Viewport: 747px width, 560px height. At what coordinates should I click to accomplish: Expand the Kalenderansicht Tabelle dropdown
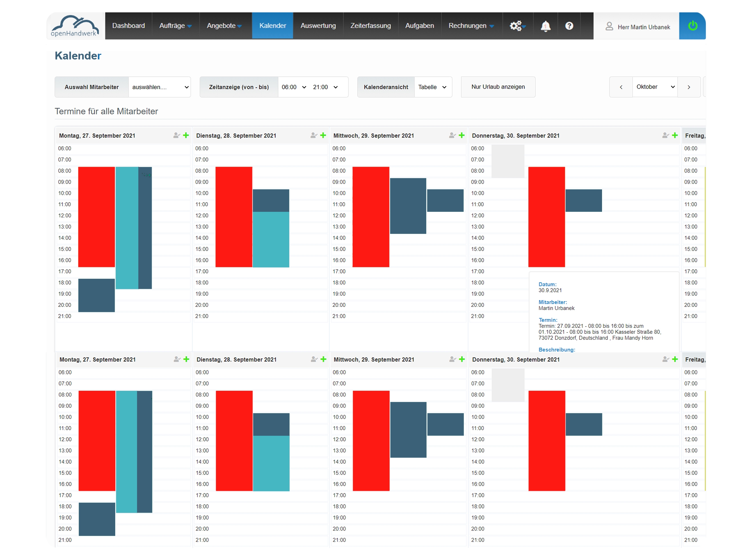tap(433, 87)
